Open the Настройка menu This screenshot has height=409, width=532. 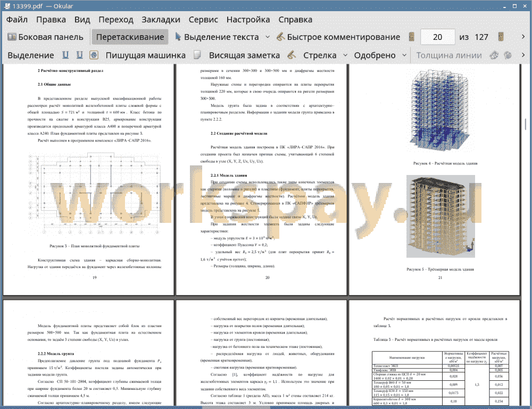coord(248,20)
